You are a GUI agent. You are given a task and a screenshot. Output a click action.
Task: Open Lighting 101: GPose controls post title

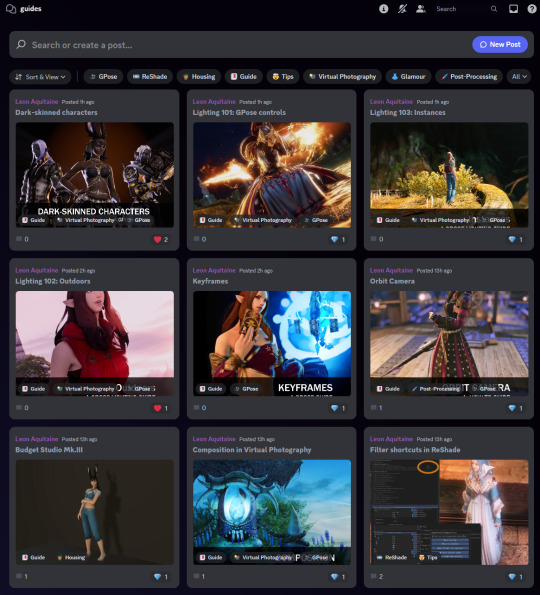coord(239,112)
